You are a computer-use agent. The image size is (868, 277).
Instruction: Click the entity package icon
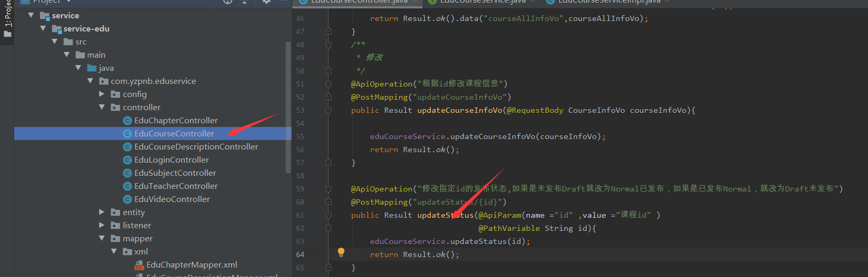[x=115, y=212]
